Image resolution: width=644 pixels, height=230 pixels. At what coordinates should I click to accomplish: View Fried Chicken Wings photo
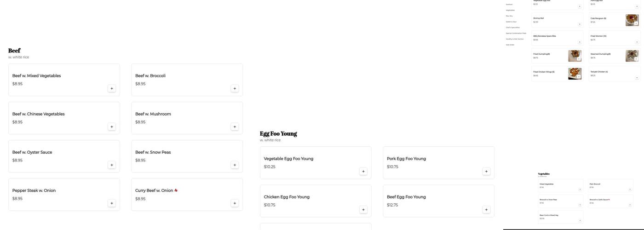click(575, 74)
